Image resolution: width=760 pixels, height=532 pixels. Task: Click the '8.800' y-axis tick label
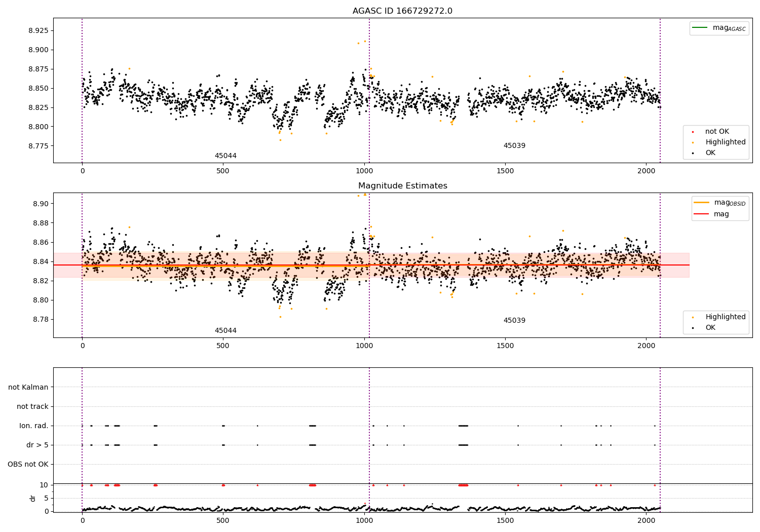(38, 127)
